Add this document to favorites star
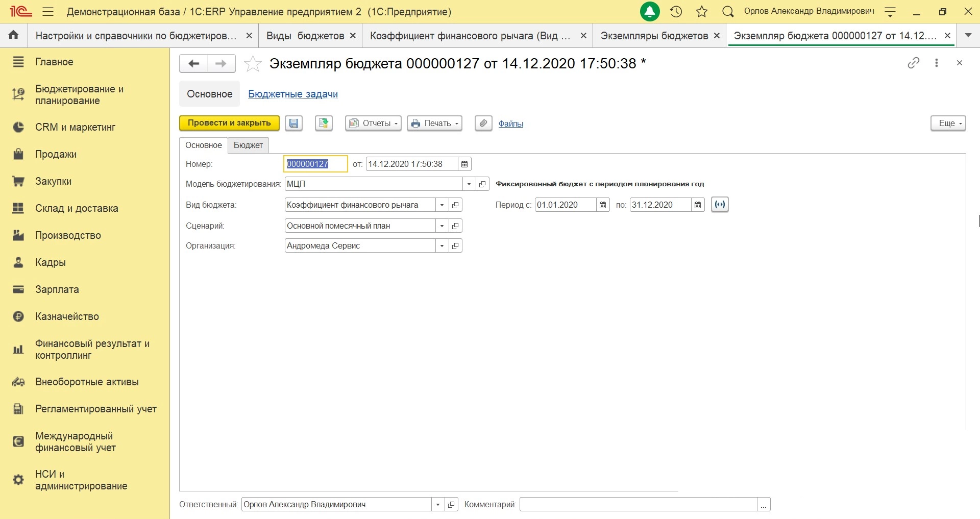Screen dimensions: 980x519 coord(253,64)
